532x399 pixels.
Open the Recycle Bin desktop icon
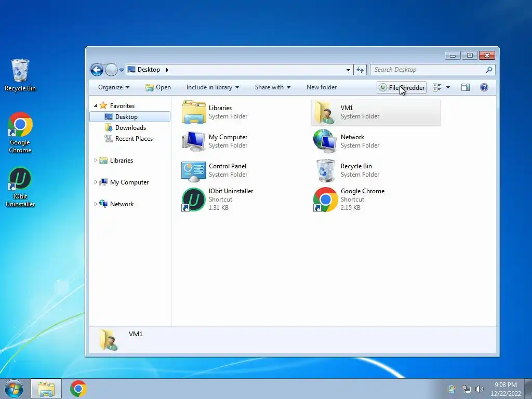(x=20, y=75)
